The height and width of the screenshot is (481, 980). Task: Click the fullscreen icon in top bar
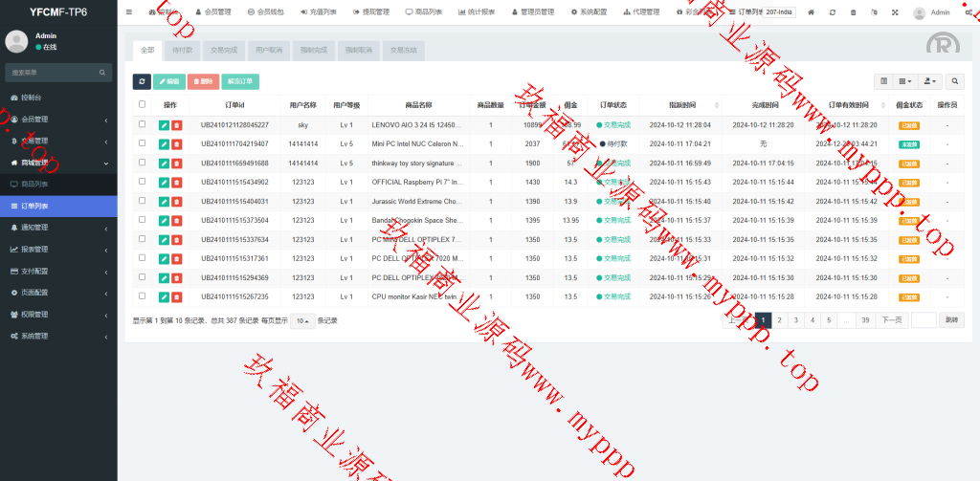(895, 12)
